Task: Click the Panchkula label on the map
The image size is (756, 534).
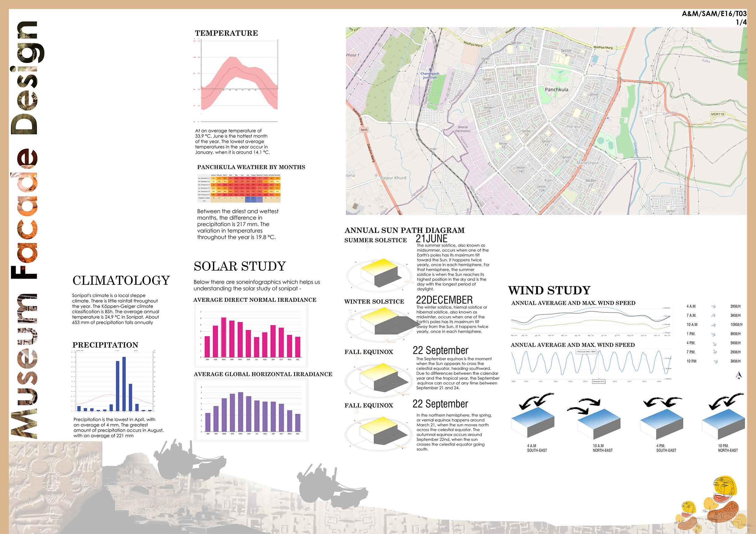Action: tap(556, 89)
